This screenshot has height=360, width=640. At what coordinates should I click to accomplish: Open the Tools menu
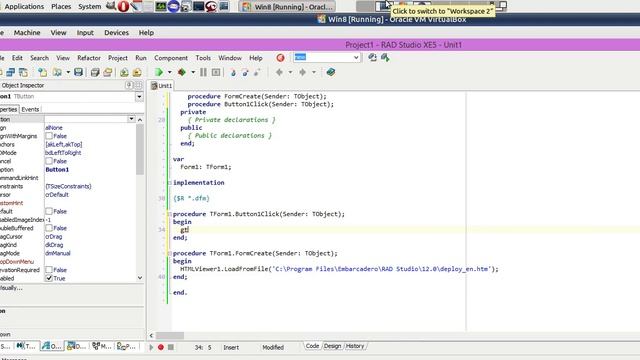[x=203, y=58]
